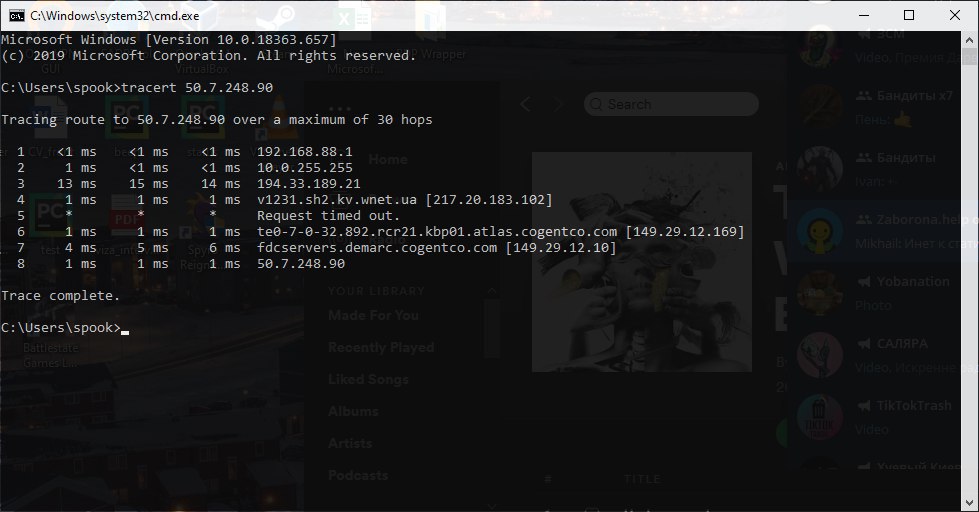This screenshot has height=512, width=979.
Task: Maximize the cmd.exe window
Action: pos(909,16)
